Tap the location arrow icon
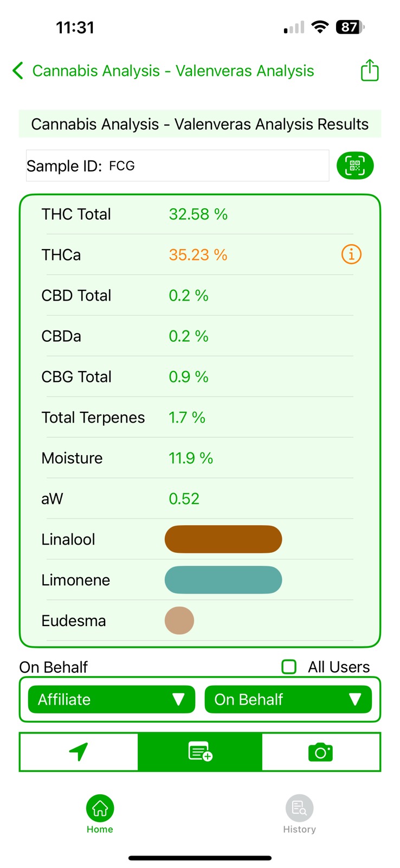 coord(79,752)
